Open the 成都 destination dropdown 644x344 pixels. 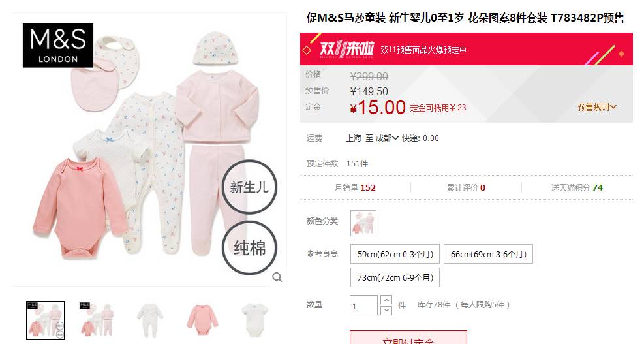[387, 138]
